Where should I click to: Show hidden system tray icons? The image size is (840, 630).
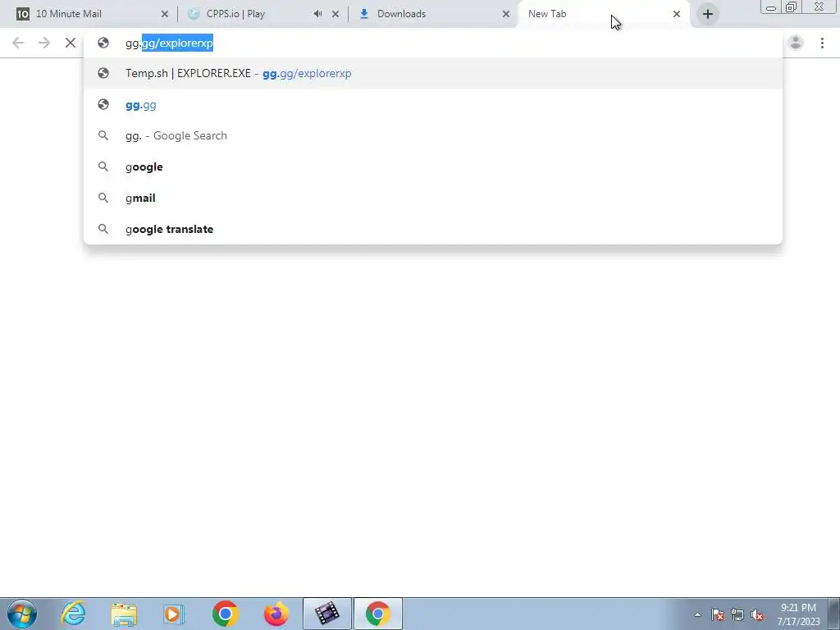pyautogui.click(x=697, y=614)
